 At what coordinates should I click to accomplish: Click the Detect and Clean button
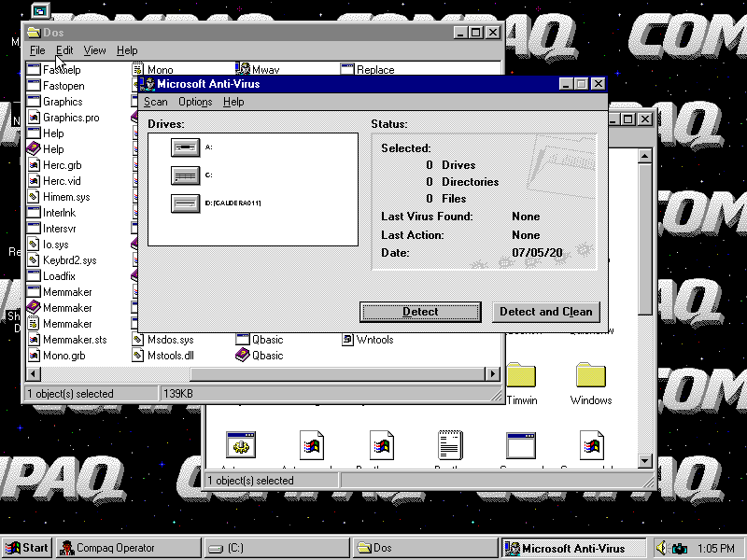(x=546, y=312)
